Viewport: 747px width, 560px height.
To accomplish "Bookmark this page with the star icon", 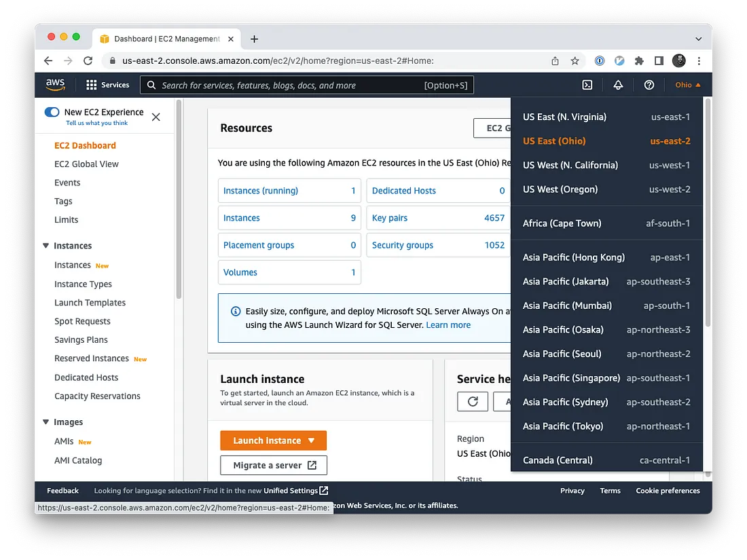I will pos(575,60).
